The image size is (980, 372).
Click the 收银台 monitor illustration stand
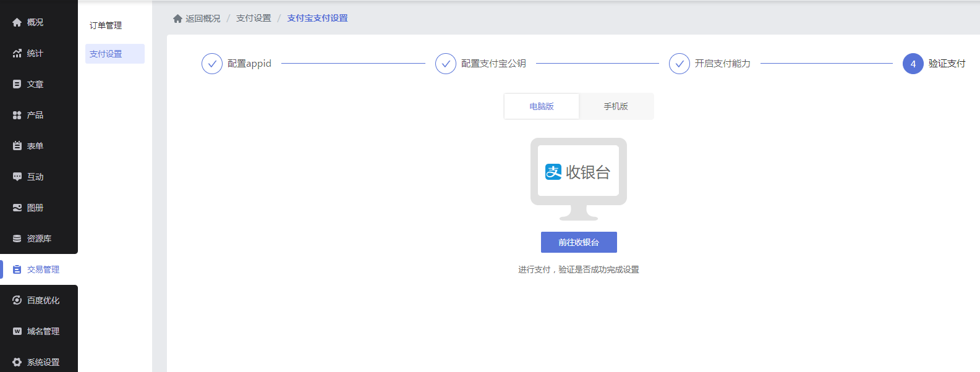coord(579,213)
